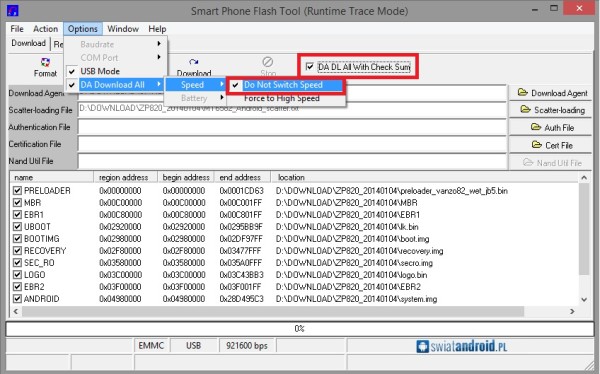Expand the Battery submenu
The width and height of the screenshot is (600, 374).
point(196,98)
